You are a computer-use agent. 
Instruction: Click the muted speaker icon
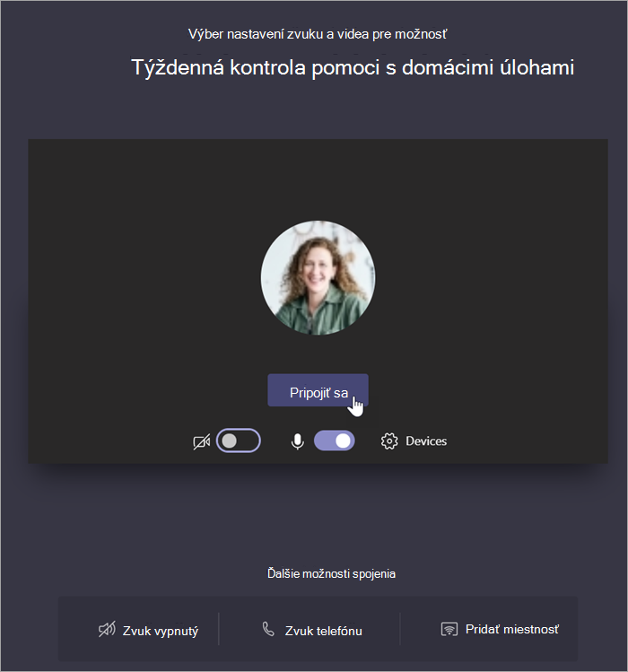click(x=107, y=630)
